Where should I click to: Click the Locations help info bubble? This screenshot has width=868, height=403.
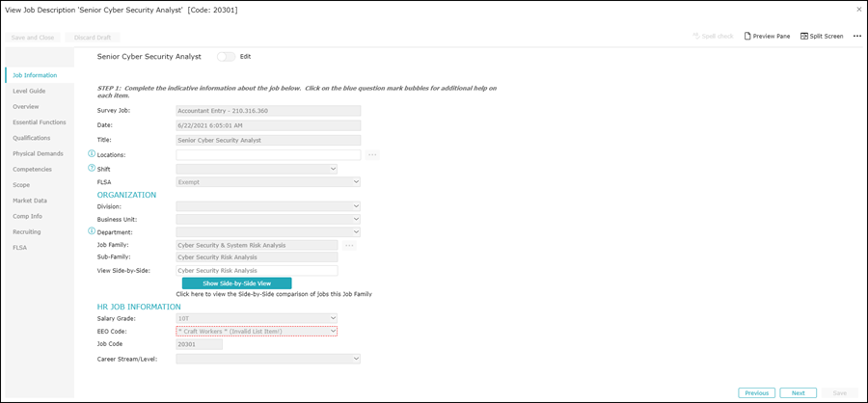click(93, 154)
